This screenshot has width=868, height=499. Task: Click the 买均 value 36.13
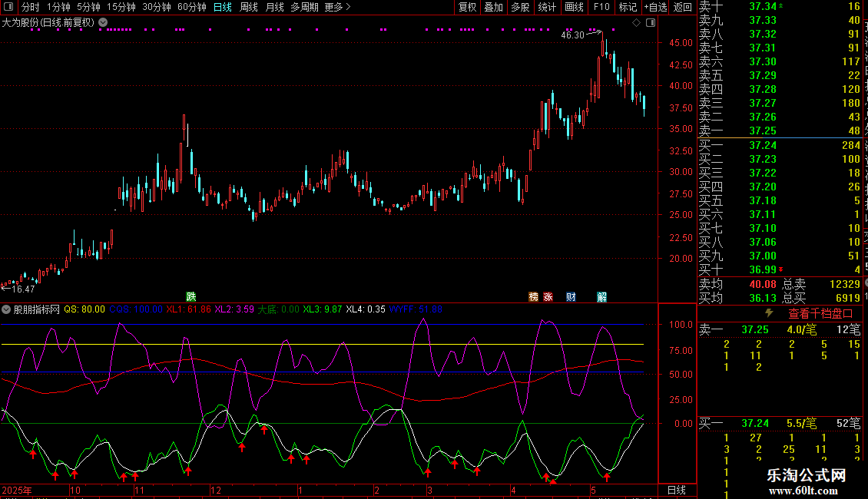pos(763,298)
